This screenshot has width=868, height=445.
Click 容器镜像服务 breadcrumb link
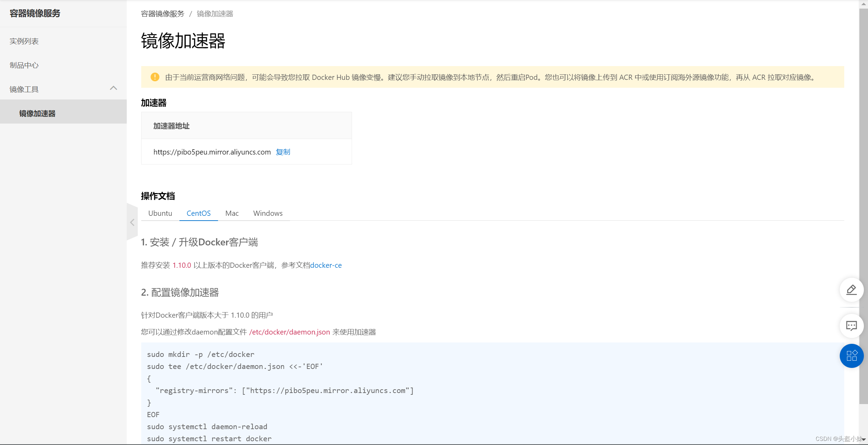[163, 14]
